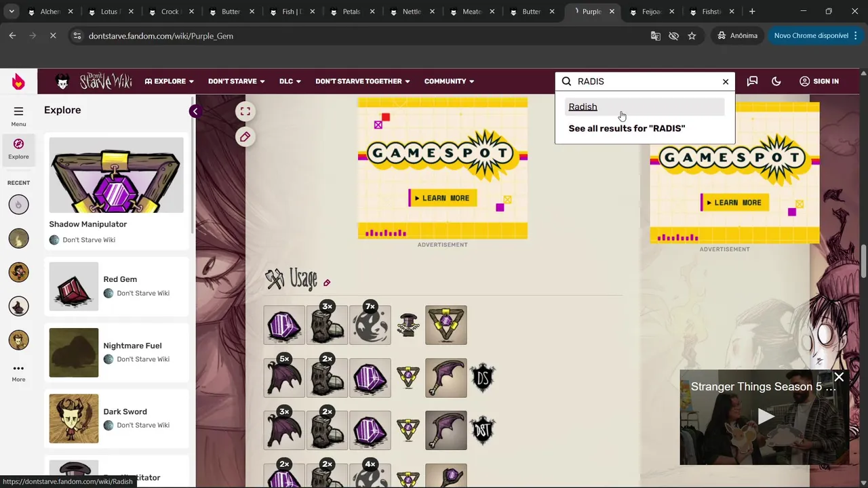Click the RADIS search input field
868x488 pixels.
(x=646, y=81)
